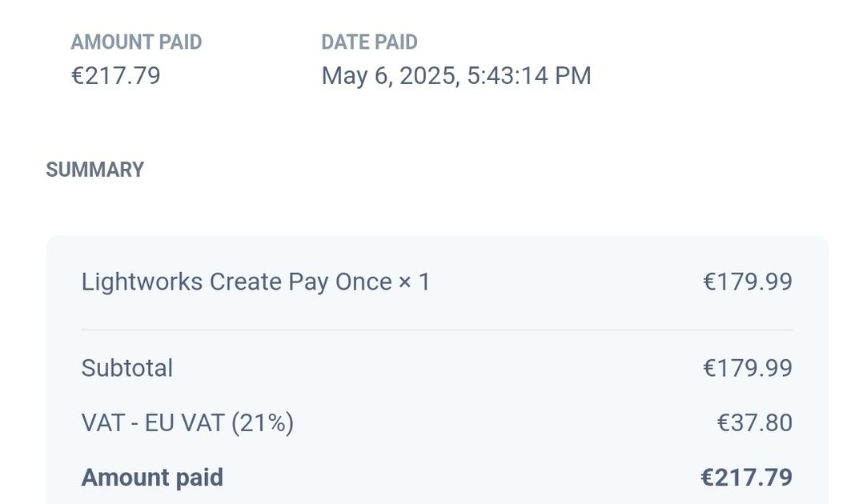The height and width of the screenshot is (504, 855).
Task: Click the VAT - EU VAT row label
Action: [x=154, y=422]
